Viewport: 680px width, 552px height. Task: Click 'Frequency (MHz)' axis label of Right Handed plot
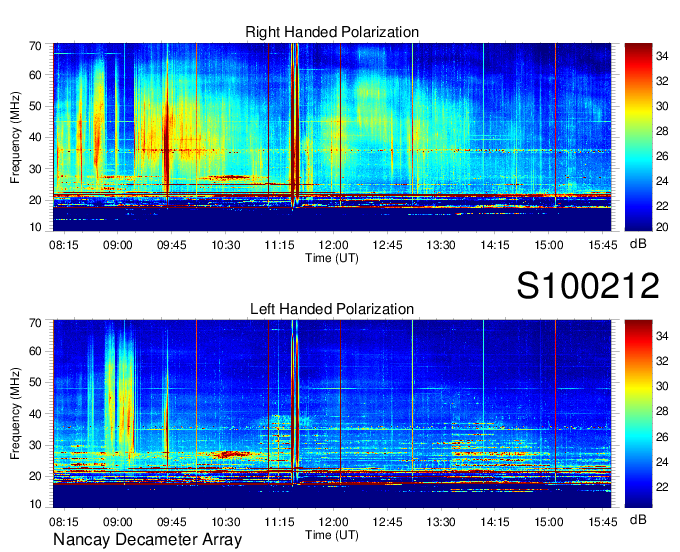point(15,137)
